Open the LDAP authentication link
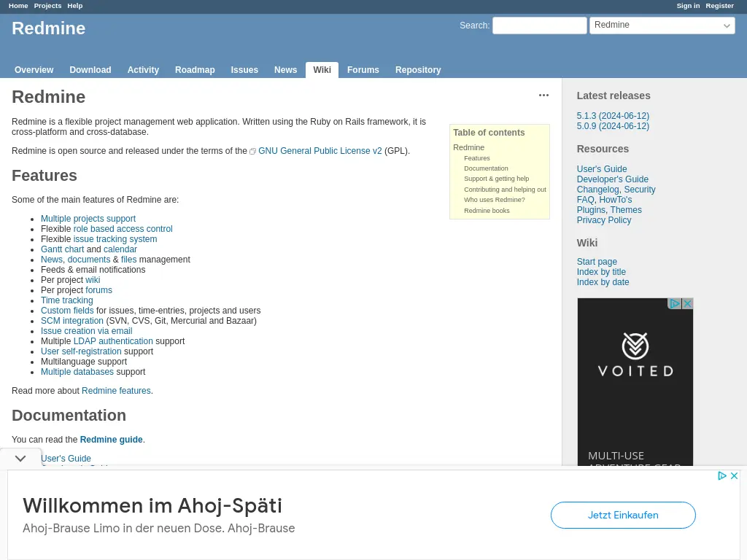 113,341
